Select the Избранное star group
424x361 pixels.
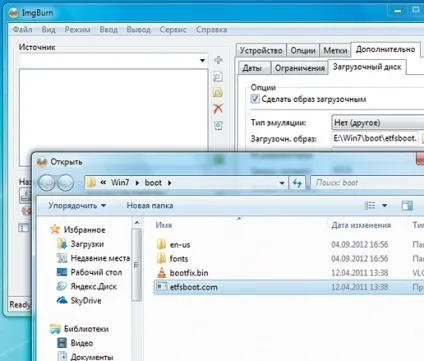(x=77, y=230)
